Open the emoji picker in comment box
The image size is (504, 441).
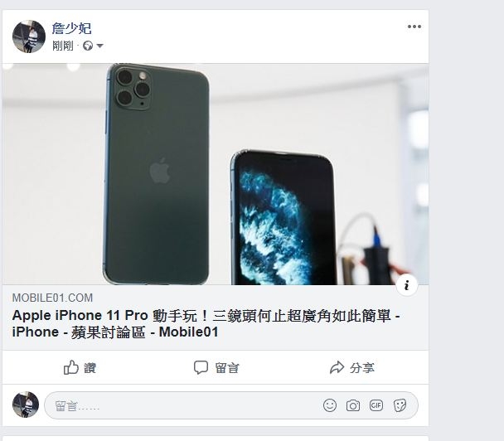(x=330, y=405)
